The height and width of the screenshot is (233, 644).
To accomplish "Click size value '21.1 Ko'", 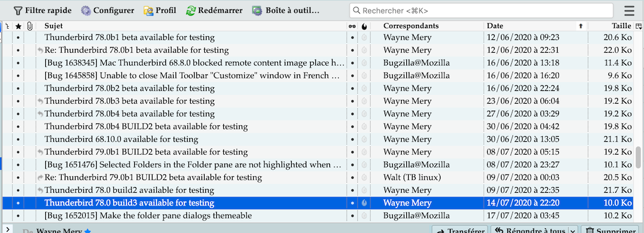I will tap(617, 139).
